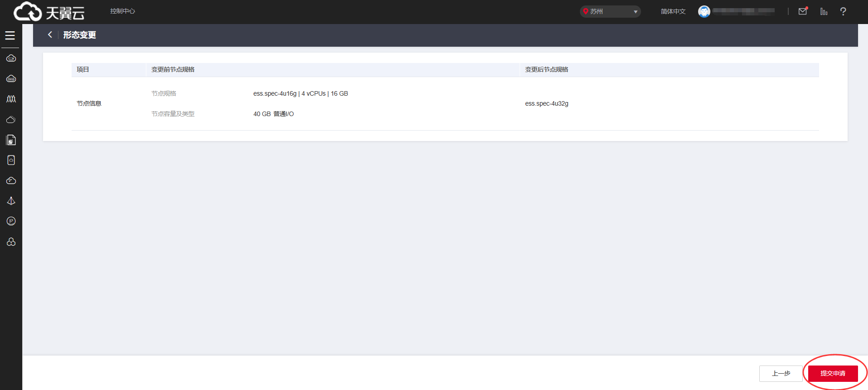Click the 天翼云 logo
Image resolution: width=868 pixels, height=390 pixels.
click(x=49, y=12)
